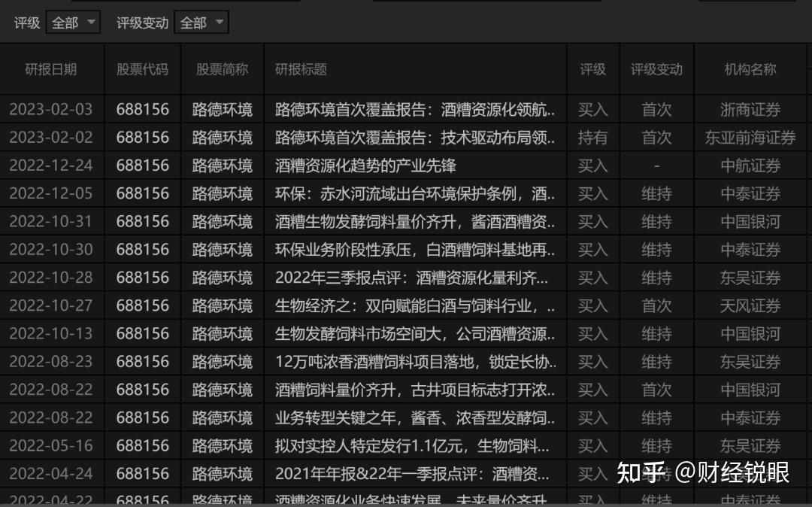Select the 持有 rating from 东亚前海证券
This screenshot has height=507, width=812.
pyautogui.click(x=592, y=137)
